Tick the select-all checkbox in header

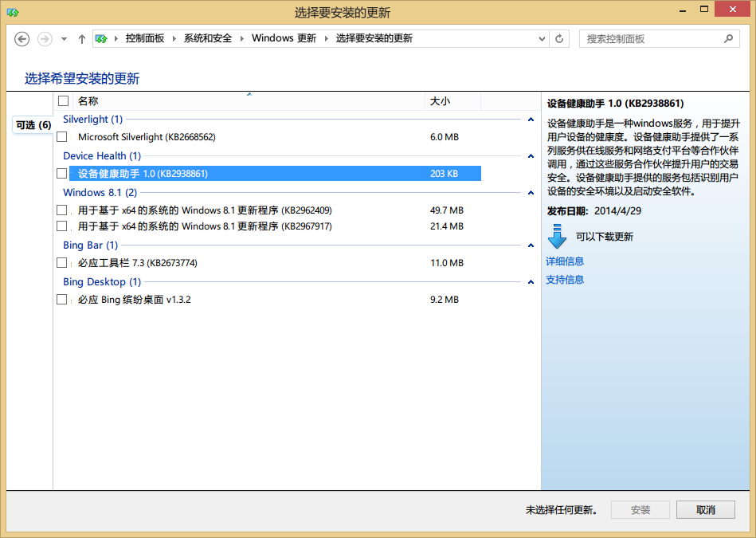pos(64,101)
